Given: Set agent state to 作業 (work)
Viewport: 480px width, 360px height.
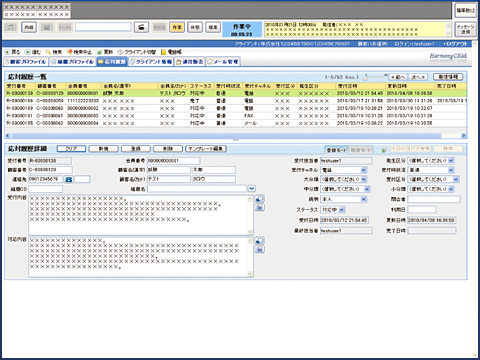Looking at the screenshot, I should 177,27.
